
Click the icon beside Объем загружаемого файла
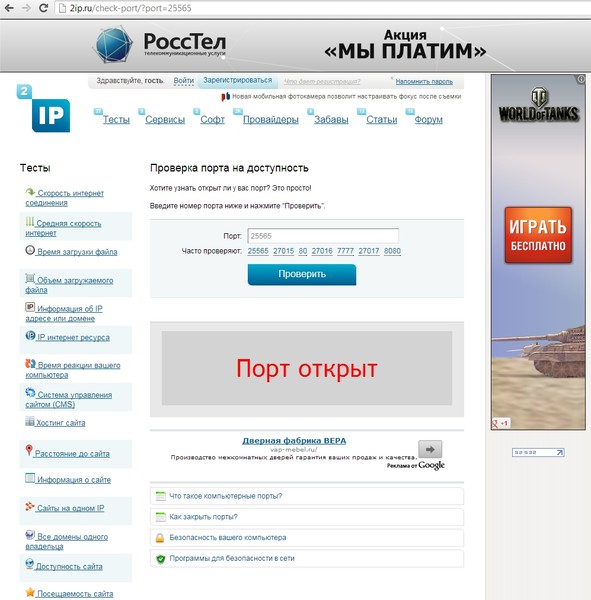pos(30,279)
